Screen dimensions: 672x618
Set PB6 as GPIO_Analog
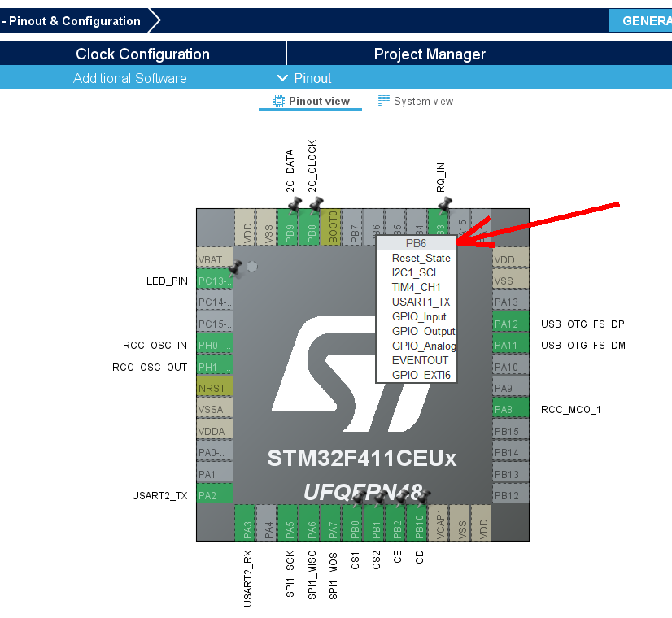(424, 346)
